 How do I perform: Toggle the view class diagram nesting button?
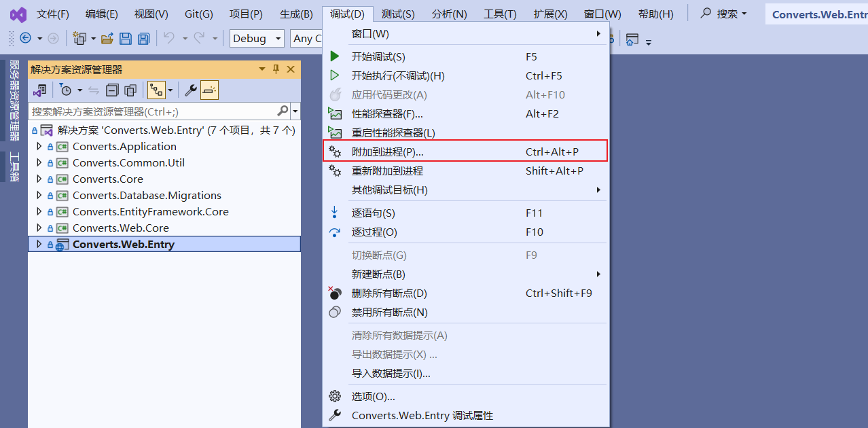pos(156,90)
